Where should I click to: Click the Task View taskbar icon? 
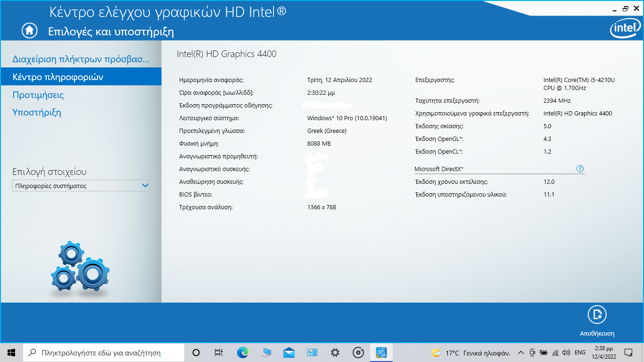(x=219, y=353)
